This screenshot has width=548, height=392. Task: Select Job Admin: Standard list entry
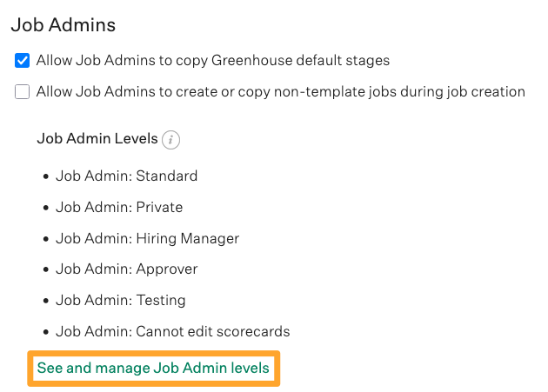[x=126, y=176]
